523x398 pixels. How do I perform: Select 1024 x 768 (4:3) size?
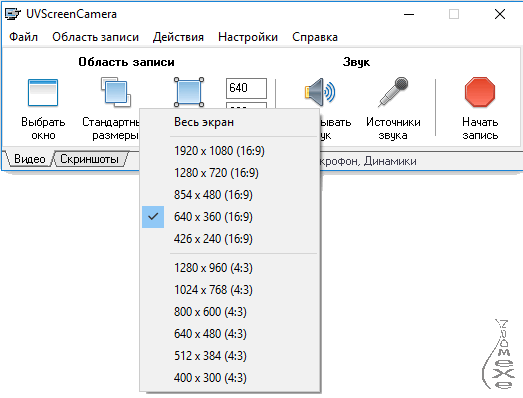pos(230,290)
